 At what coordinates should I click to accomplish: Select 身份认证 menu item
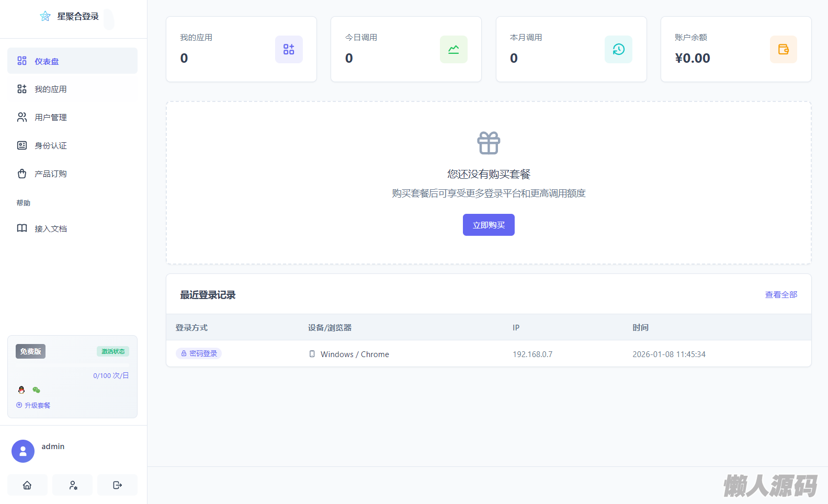[x=72, y=146]
